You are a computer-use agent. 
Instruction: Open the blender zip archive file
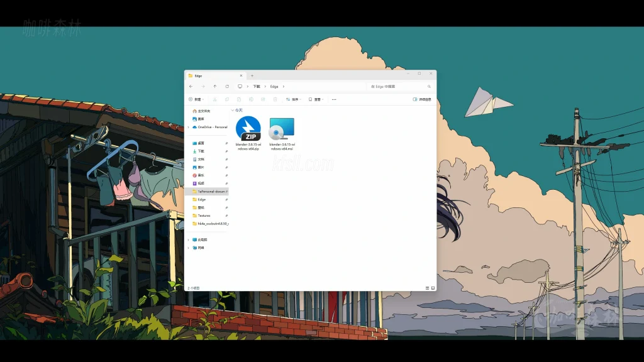(248, 129)
